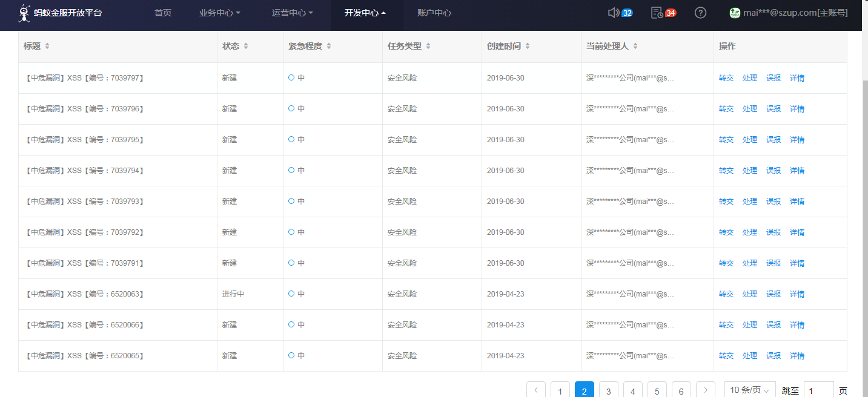Click the help question mark icon
Viewport: 868px width, 397px height.
click(x=700, y=13)
